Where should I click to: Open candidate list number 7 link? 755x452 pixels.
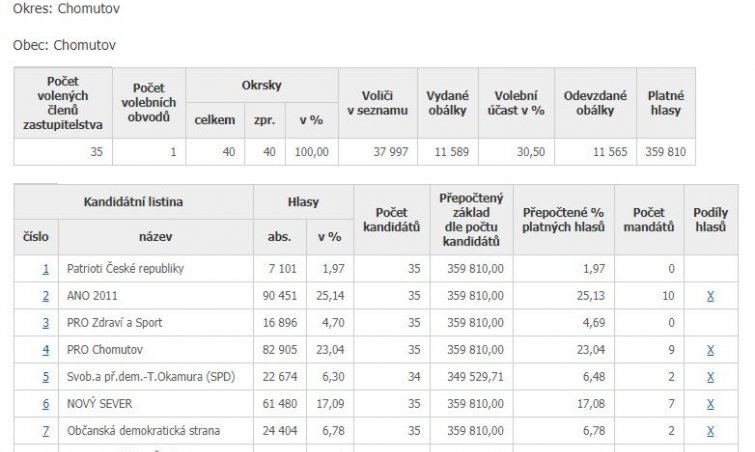click(x=45, y=431)
